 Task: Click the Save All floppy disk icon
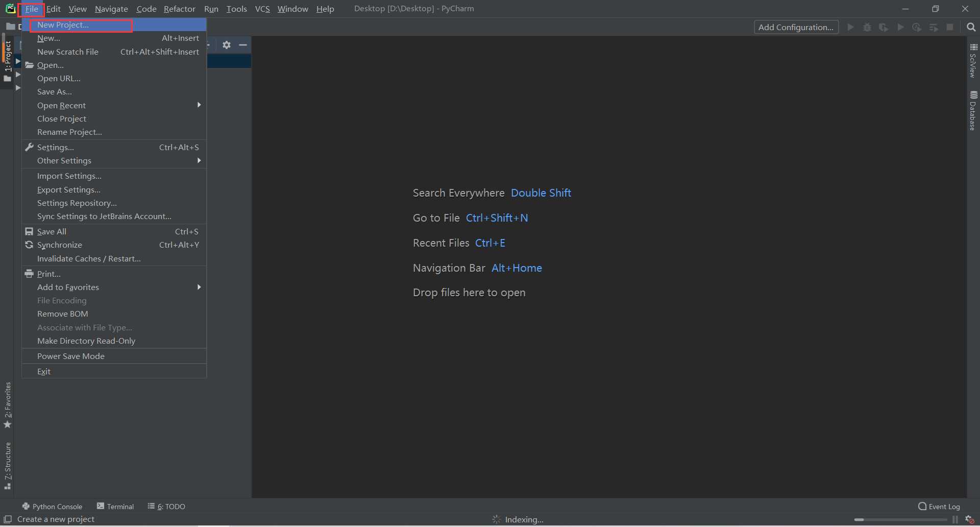tap(30, 231)
